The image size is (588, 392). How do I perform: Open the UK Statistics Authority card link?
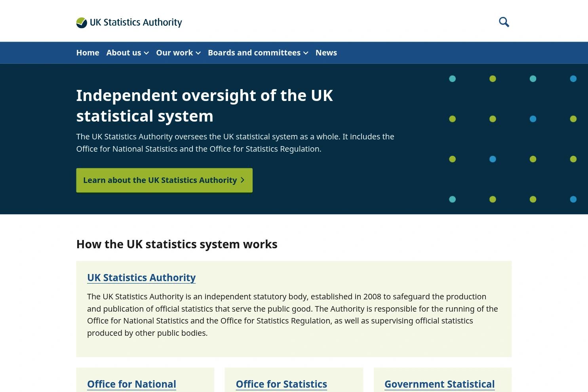coord(141,278)
